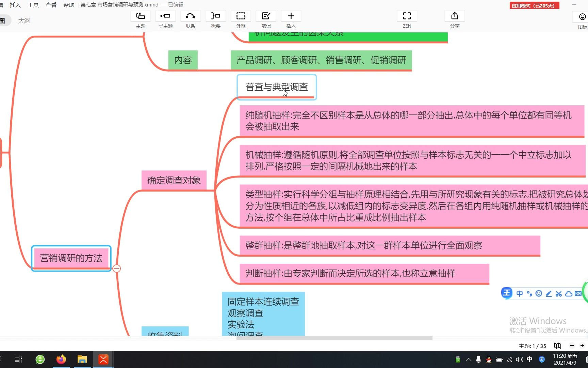Open the 笔记 notes tool

coord(266,20)
